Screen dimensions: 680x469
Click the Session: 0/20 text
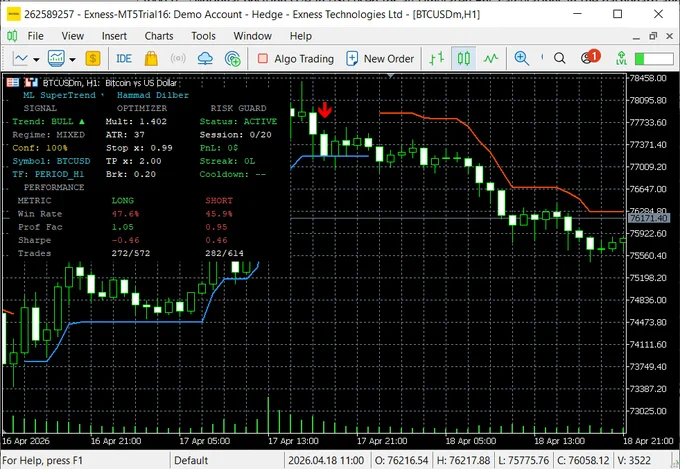point(235,134)
